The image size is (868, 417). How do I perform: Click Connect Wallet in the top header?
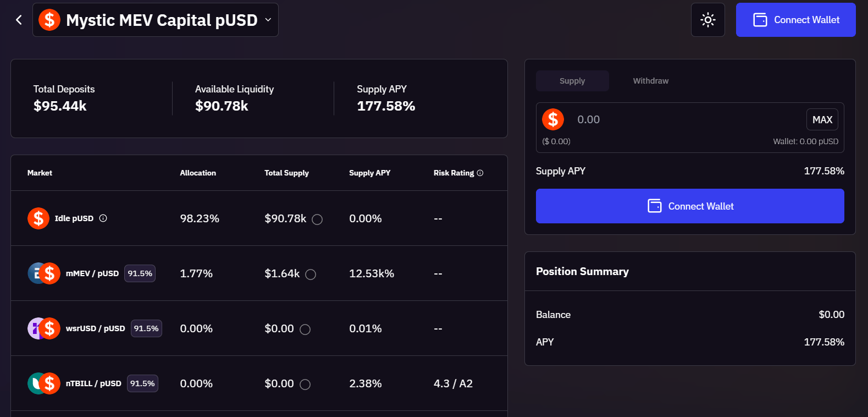[795, 20]
